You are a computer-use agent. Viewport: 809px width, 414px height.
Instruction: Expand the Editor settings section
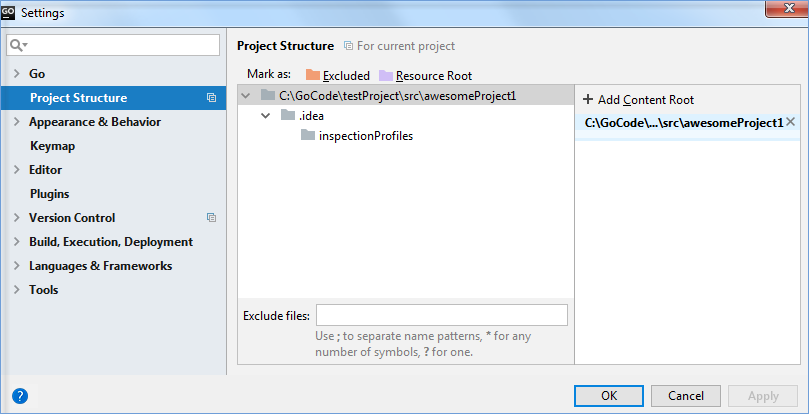[17, 170]
